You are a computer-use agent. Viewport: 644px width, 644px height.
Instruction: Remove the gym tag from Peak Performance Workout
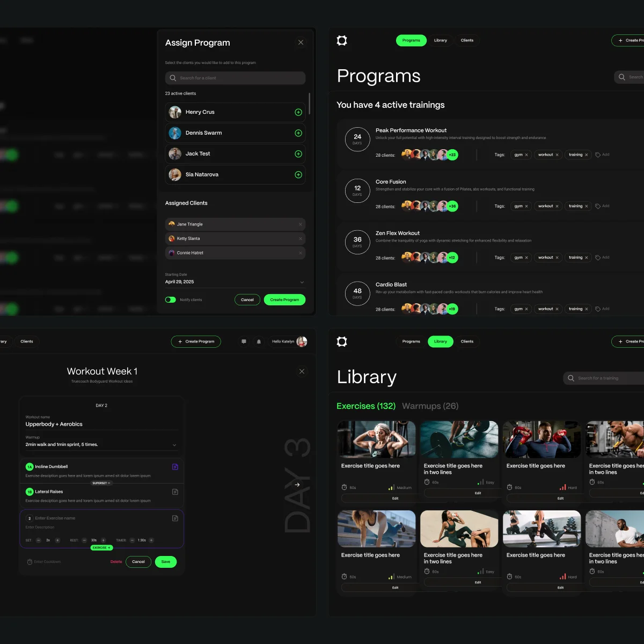[526, 155]
